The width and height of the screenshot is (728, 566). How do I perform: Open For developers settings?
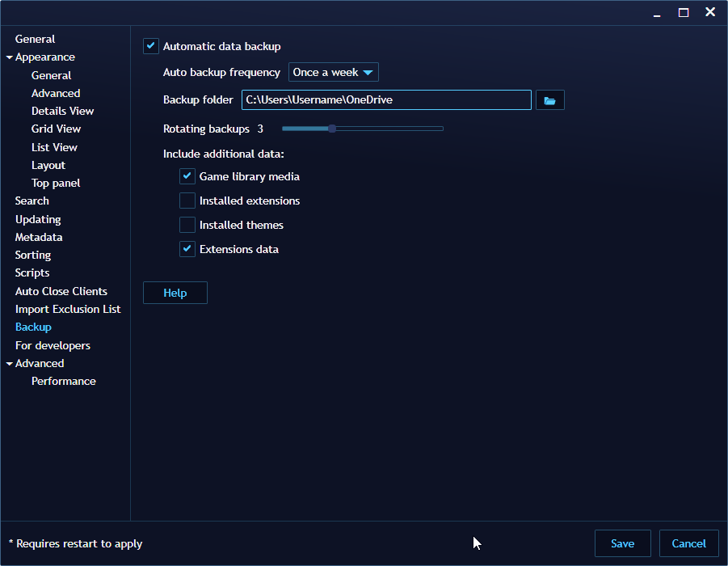coord(53,346)
